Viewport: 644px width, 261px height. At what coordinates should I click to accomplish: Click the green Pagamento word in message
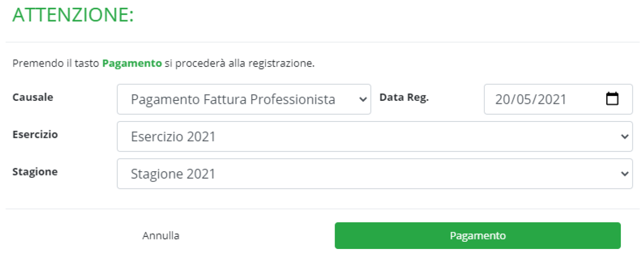click(132, 64)
